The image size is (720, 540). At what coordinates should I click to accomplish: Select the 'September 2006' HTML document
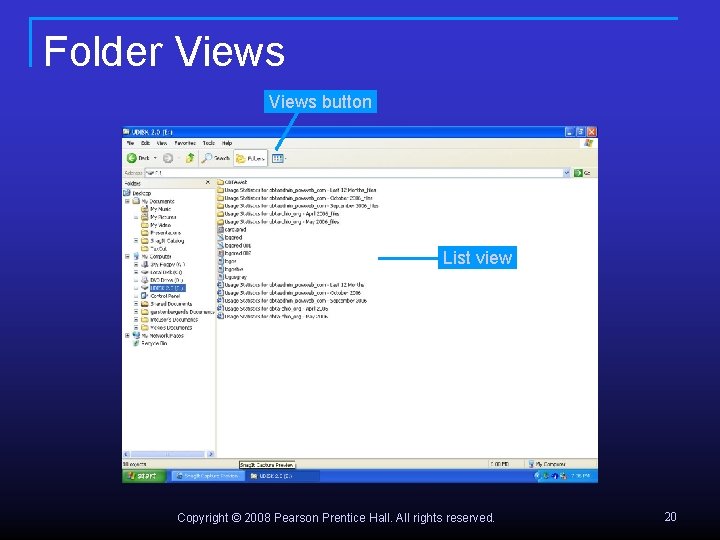[292, 301]
